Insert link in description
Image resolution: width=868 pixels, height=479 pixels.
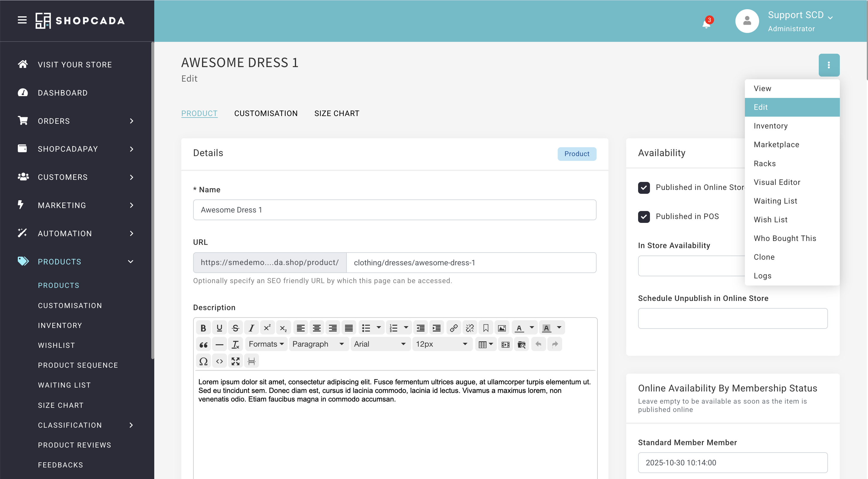tap(454, 328)
